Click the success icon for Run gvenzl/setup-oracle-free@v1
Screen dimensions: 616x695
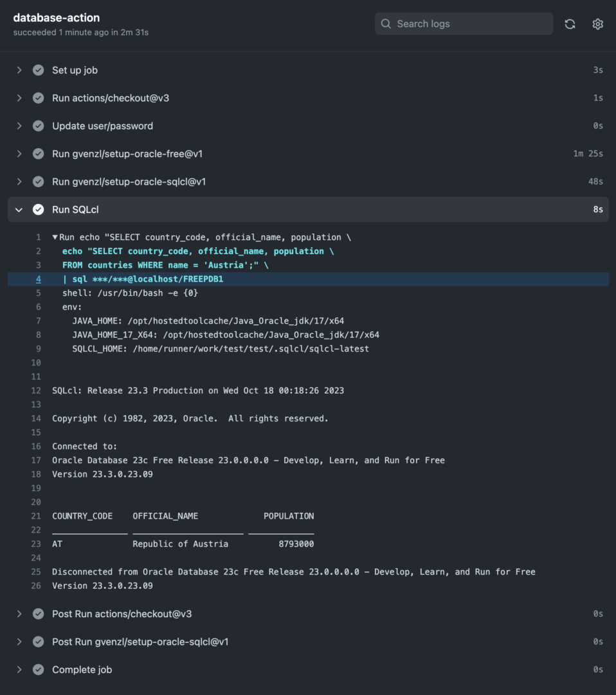point(38,154)
